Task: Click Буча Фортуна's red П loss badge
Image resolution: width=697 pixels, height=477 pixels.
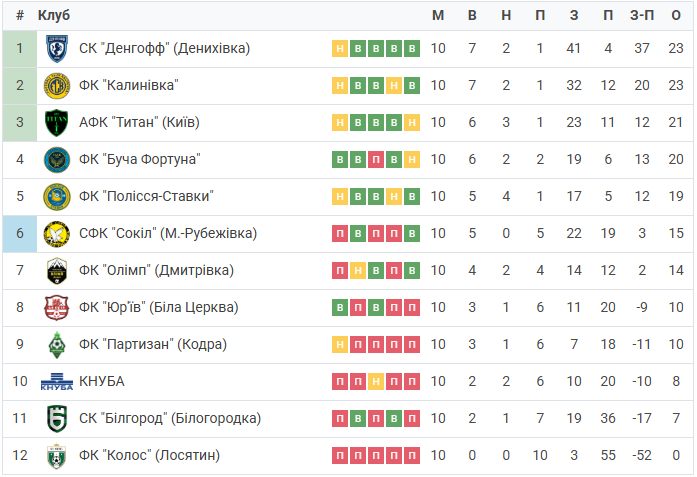Action: [376, 160]
